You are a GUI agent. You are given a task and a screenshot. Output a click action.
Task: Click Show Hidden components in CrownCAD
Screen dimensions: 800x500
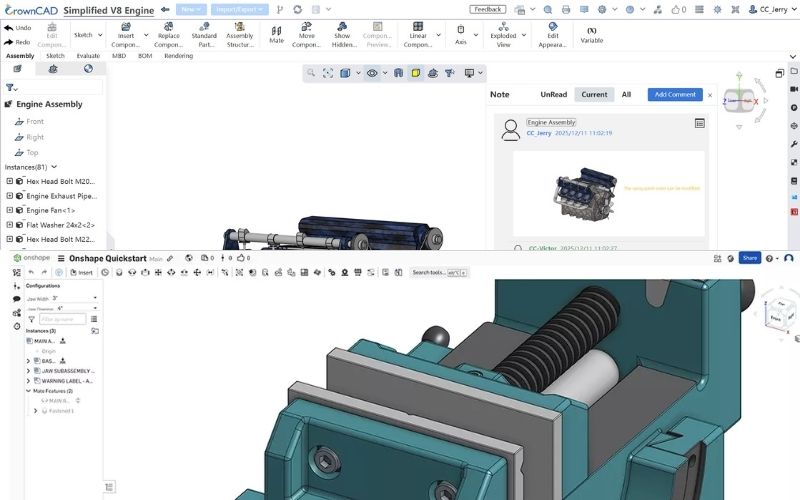click(x=343, y=35)
